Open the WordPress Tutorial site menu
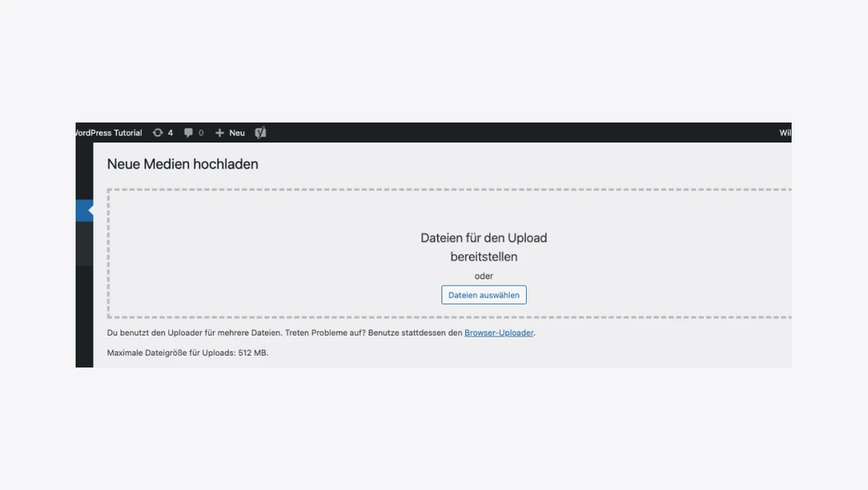The height and width of the screenshot is (490, 868). (108, 133)
